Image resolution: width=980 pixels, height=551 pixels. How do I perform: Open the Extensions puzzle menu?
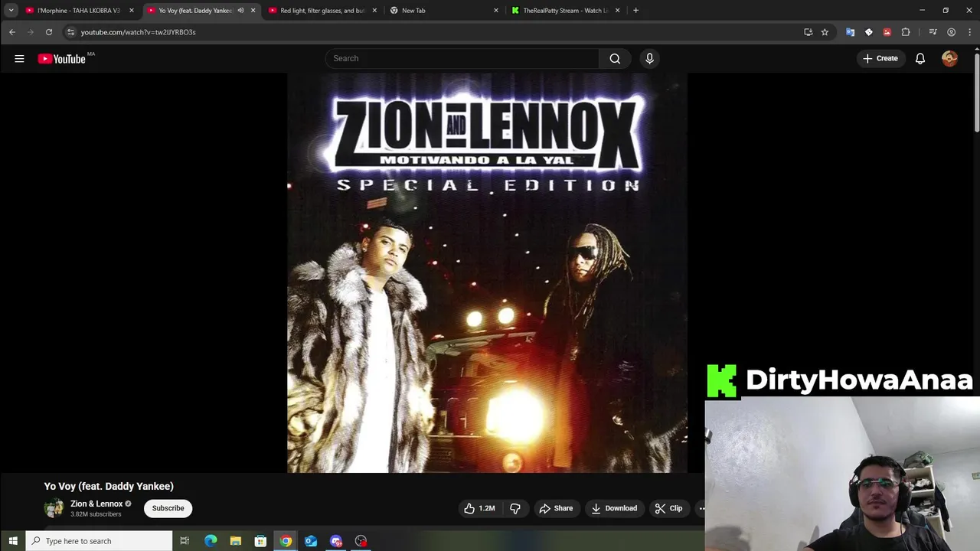click(906, 32)
